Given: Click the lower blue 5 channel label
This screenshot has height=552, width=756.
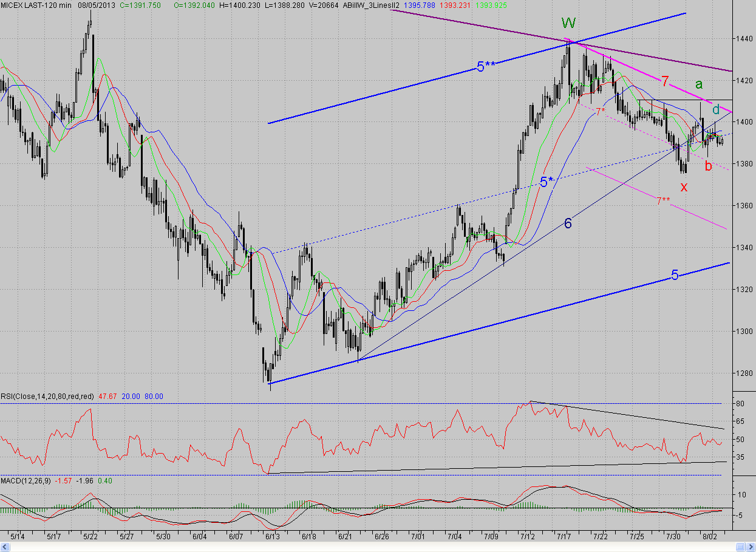Looking at the screenshot, I should click(675, 276).
